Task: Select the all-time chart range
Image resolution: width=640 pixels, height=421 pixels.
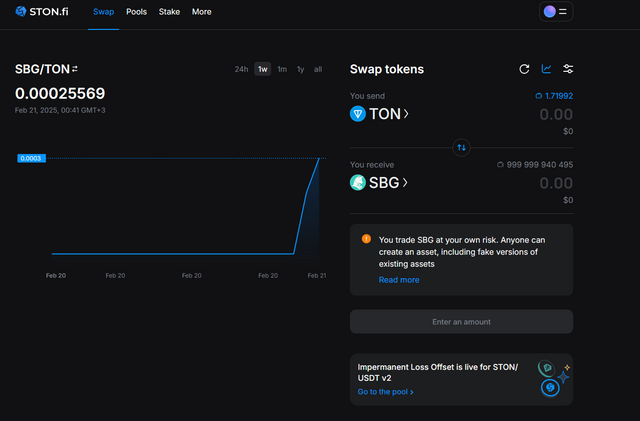Action: 318,69
